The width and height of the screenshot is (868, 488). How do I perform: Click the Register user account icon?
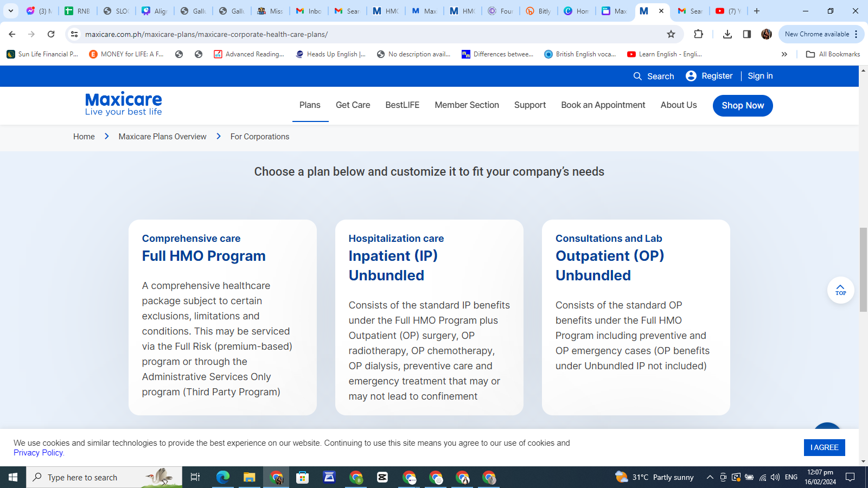tap(691, 76)
